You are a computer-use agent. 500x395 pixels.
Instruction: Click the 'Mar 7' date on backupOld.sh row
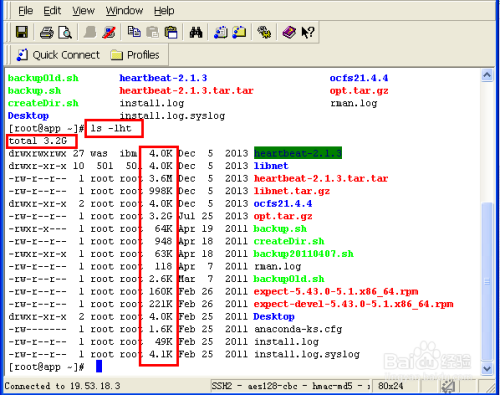click(x=196, y=279)
